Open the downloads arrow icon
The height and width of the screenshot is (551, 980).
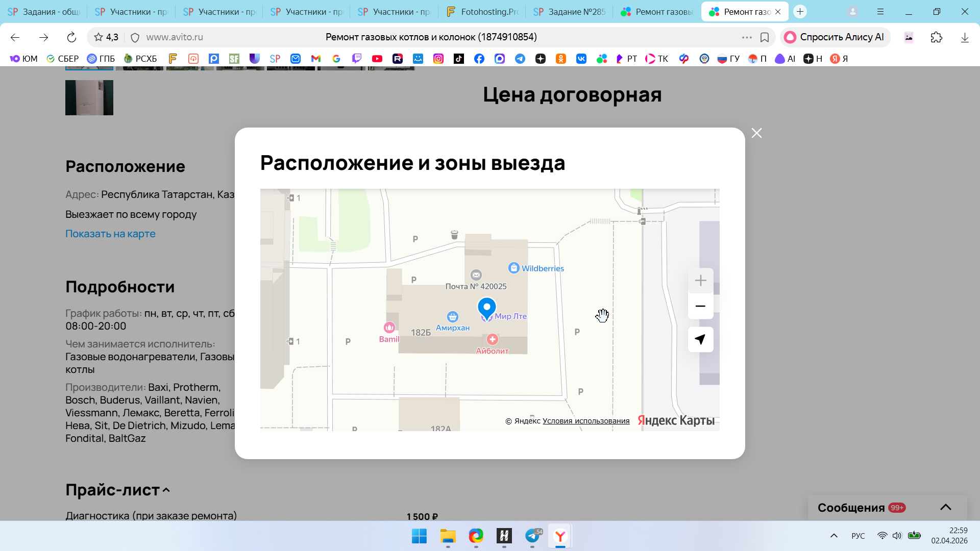(964, 37)
